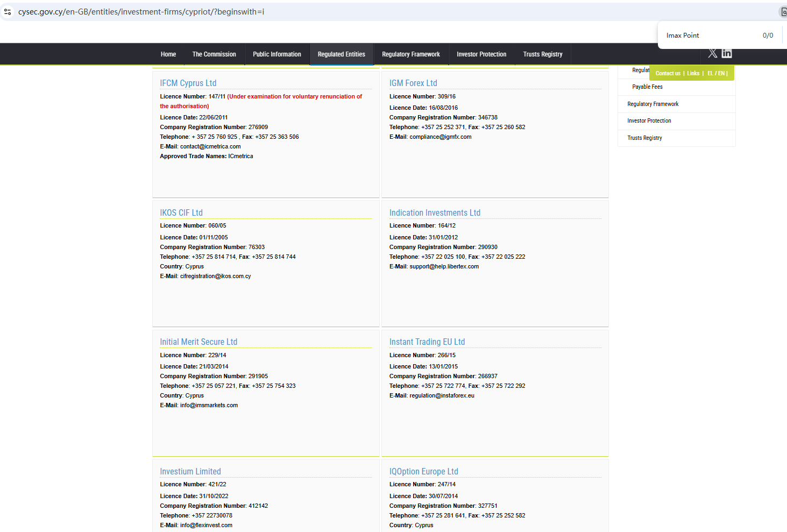Open Trusts Registry in top navigation bar
787x532 pixels.
click(543, 54)
